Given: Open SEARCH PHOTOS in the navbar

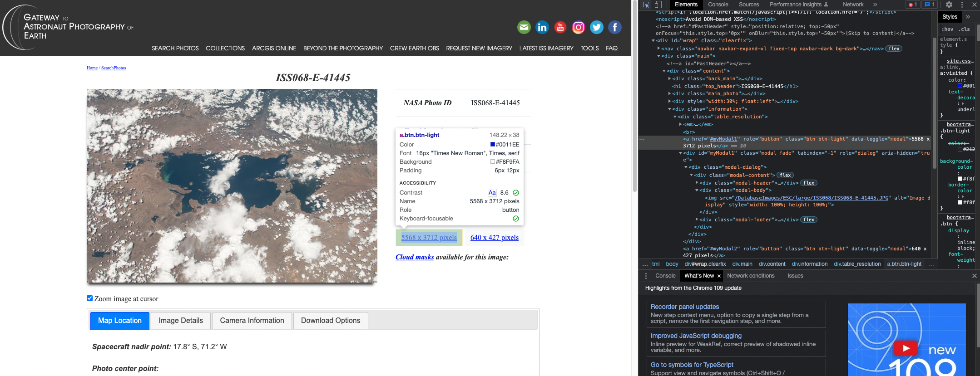Looking at the screenshot, I should point(175,48).
